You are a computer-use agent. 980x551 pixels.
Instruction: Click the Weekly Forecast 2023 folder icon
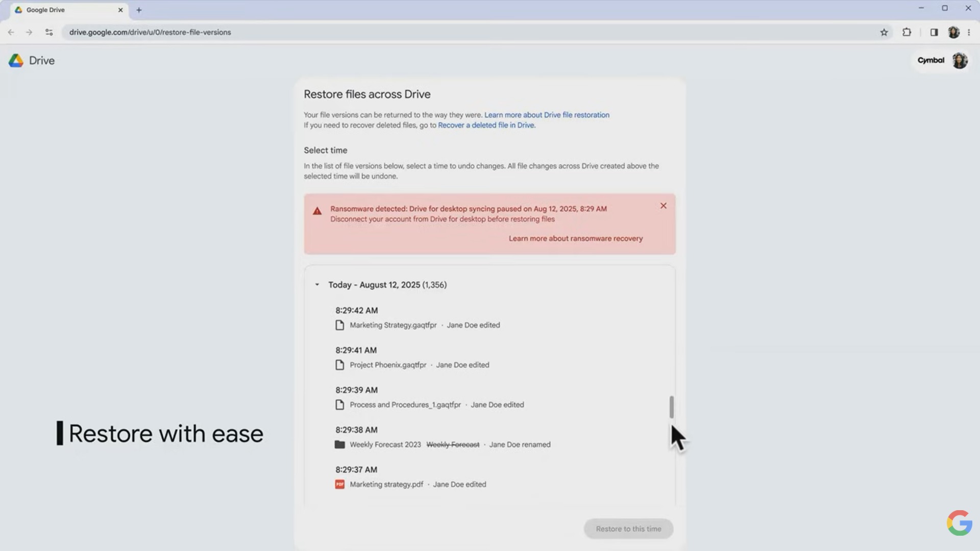(x=339, y=444)
